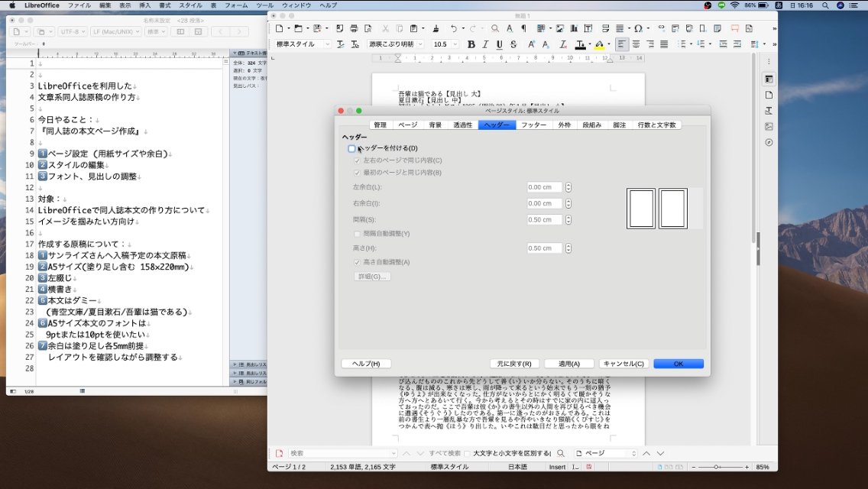Open the Apple menu
Viewport: 868px width, 489px height.
click(11, 5)
